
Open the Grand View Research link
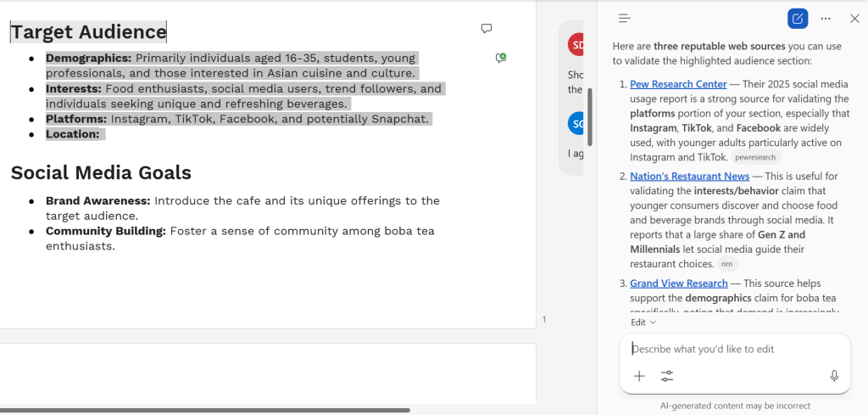click(679, 283)
